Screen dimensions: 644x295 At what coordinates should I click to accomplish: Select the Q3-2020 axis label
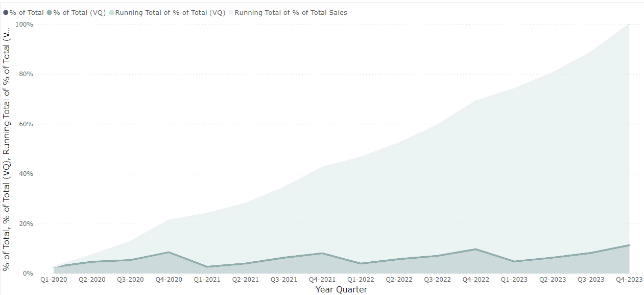click(130, 280)
